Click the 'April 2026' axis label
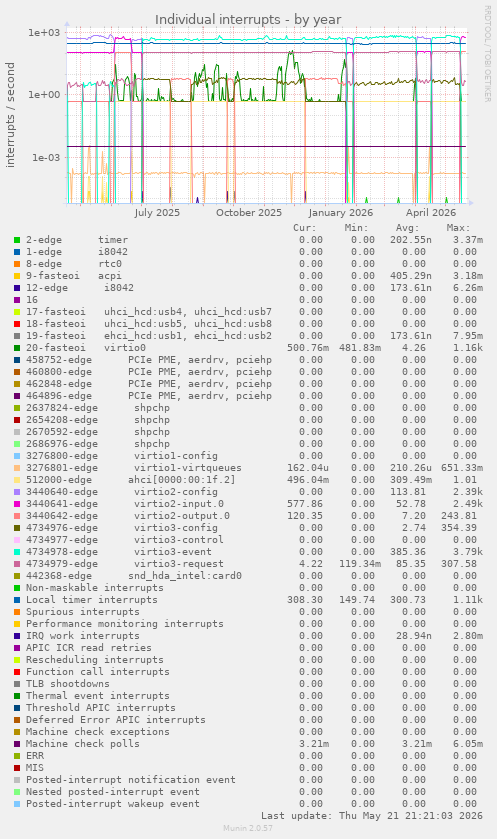 click(x=431, y=212)
